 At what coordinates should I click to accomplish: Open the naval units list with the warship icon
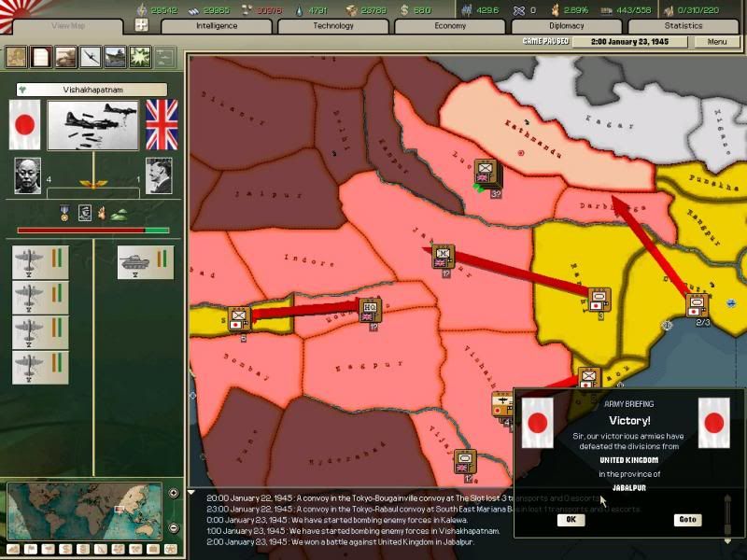(x=115, y=58)
